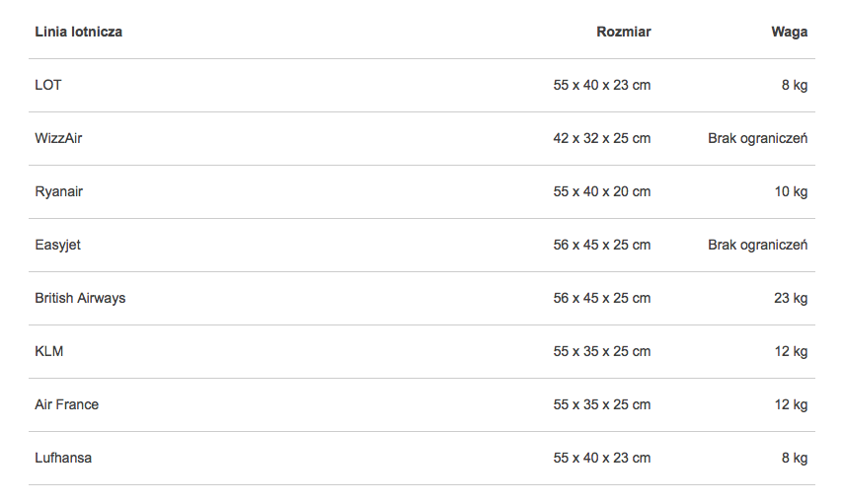
Task: Select the British Airways row label
Action: coord(80,298)
